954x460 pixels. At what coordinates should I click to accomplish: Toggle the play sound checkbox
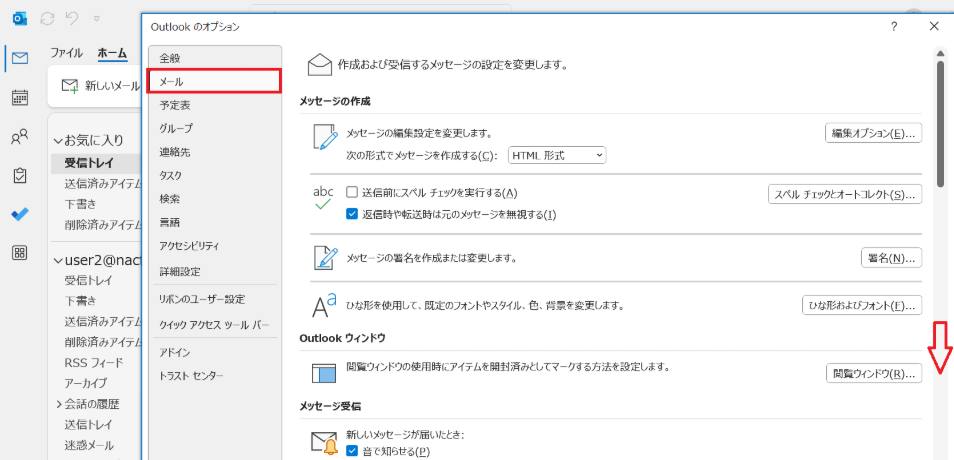351,451
